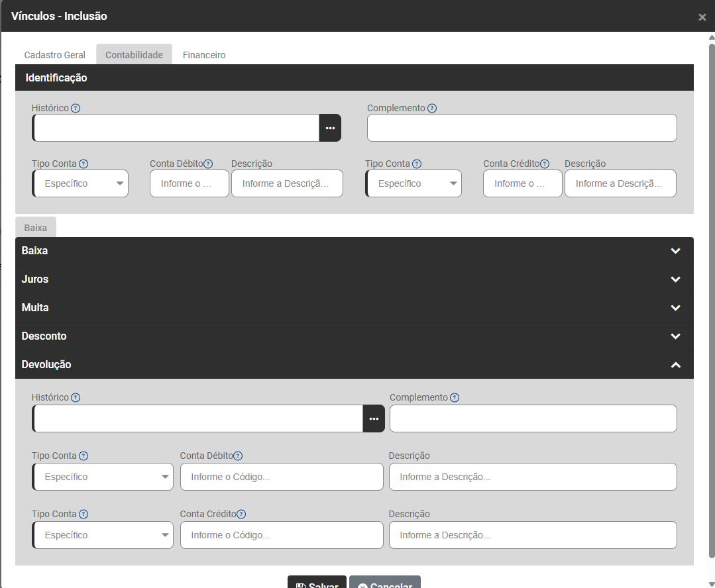
Task: Expand the Juros accordion section
Action: [x=355, y=279]
